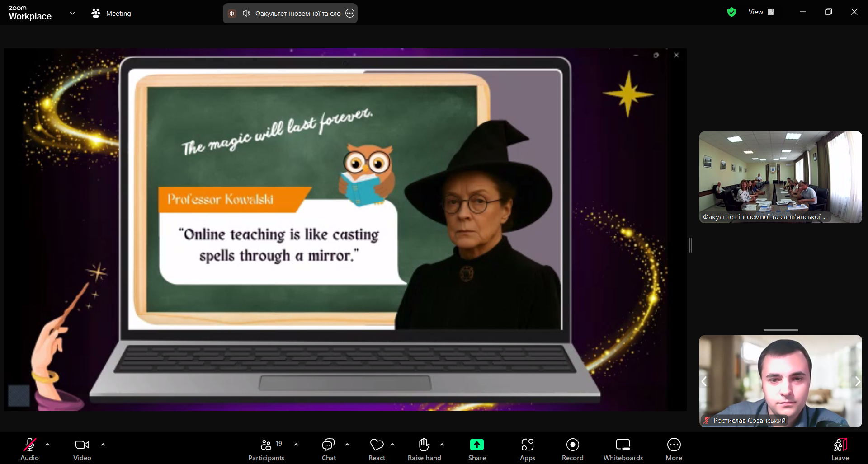Expand audio settings caret next to Audio
Screen dimensions: 868x464
[x=47, y=445]
